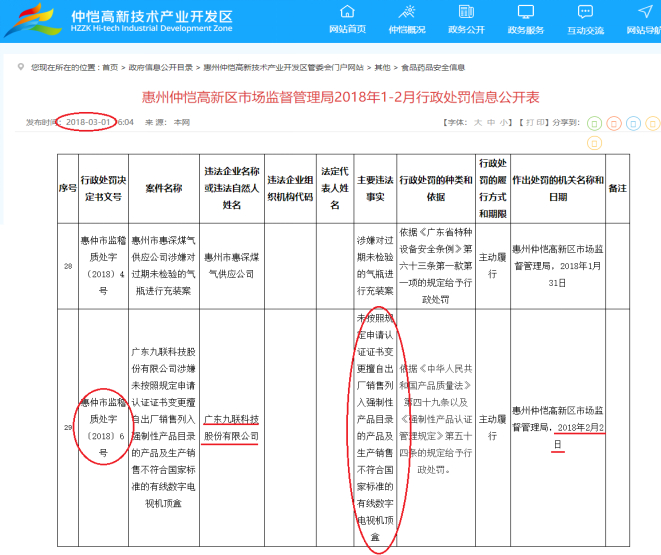The image size is (661, 555).
Task: Click the paper plane icon above 网站导航
Action: tap(645, 11)
